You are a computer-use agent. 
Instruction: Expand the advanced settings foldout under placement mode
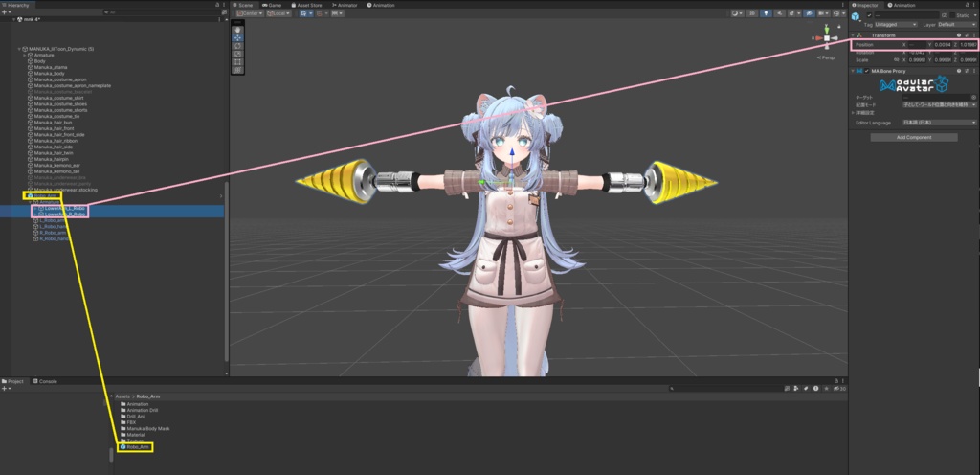(x=854, y=113)
